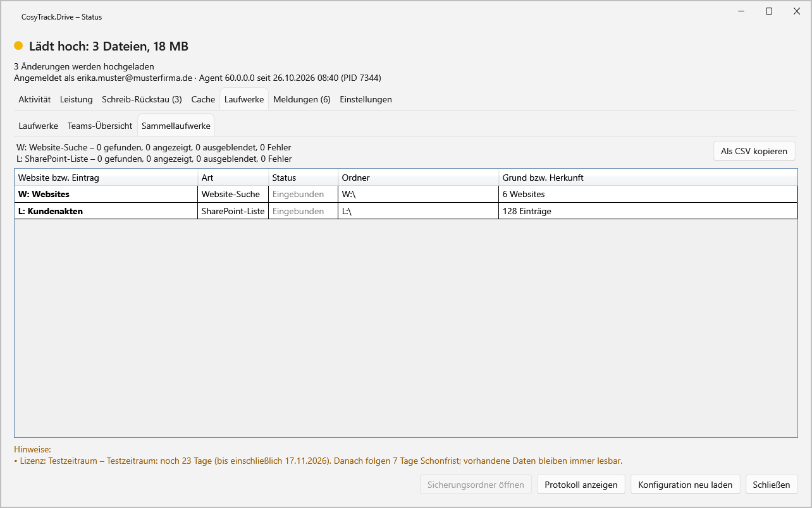
Task: Select the top-level Laufwerke tab
Action: tap(244, 99)
